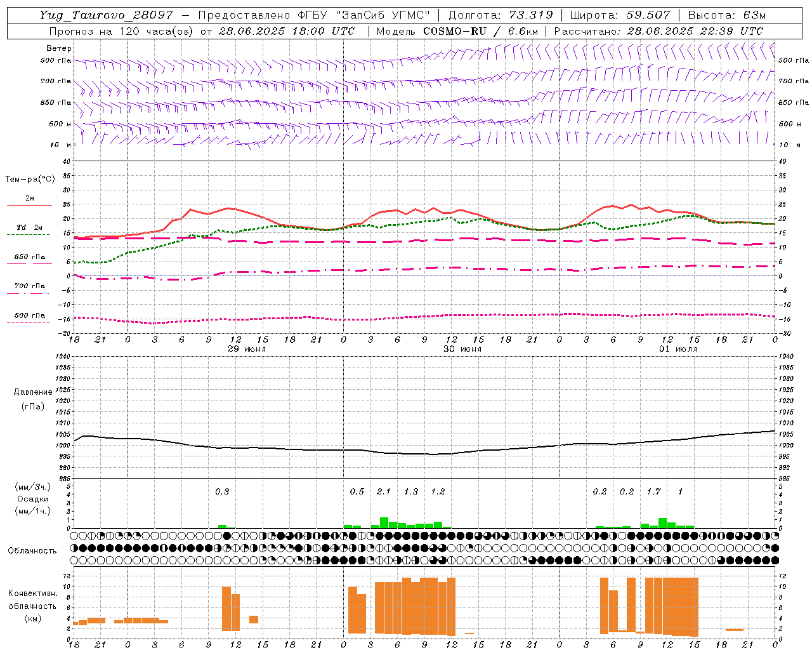812x650 pixels.
Task: Click the red 2м temperature legend line
Action: coord(29,205)
